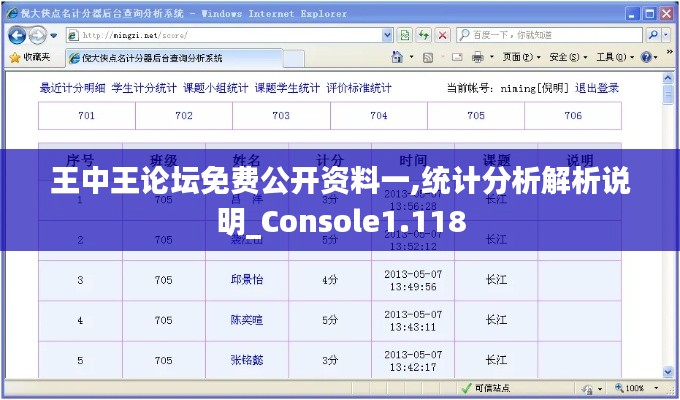This screenshot has width=680, height=400.
Task: Click the vertical scrollbar up arrow
Action: point(668,78)
